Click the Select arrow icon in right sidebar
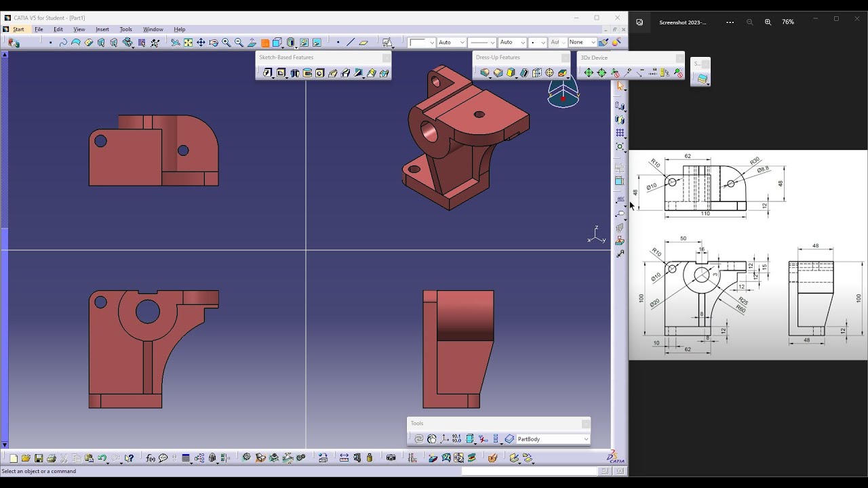Viewport: 868px width, 488px height. (620, 86)
